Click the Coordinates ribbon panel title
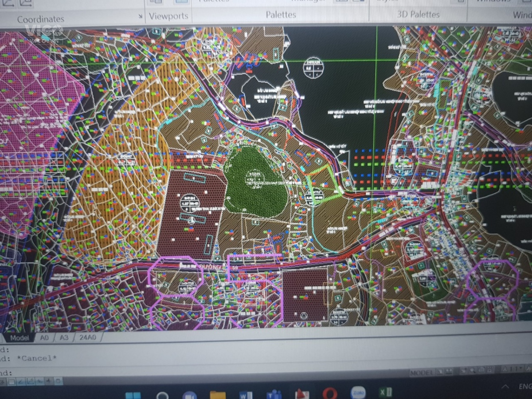This screenshot has width=532, height=399. pos(41,19)
